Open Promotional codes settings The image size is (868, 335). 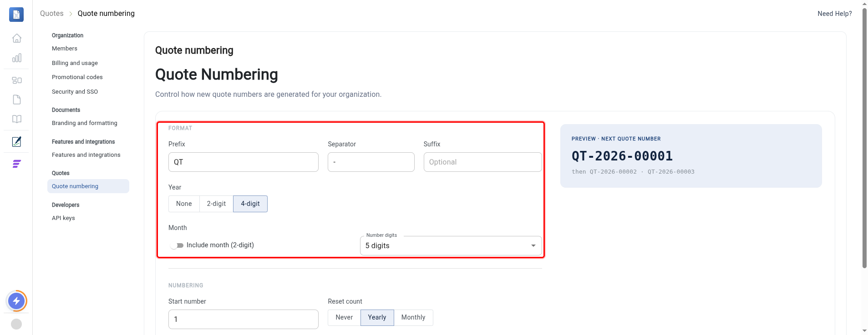77,77
